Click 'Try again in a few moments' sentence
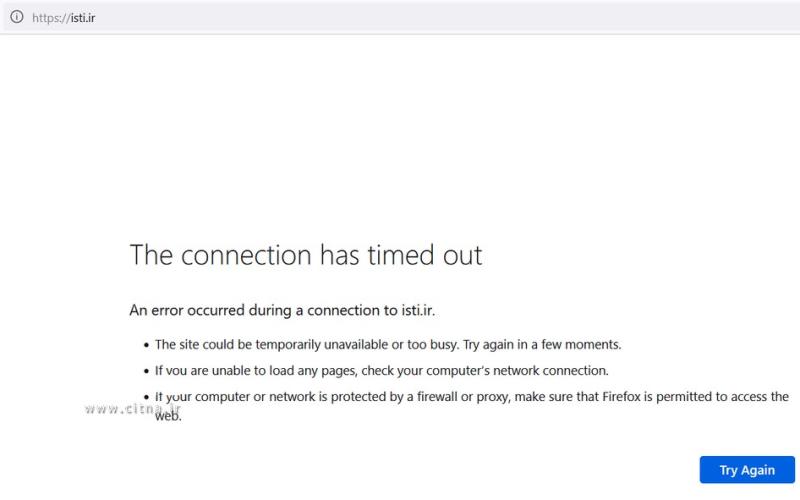 click(x=542, y=344)
